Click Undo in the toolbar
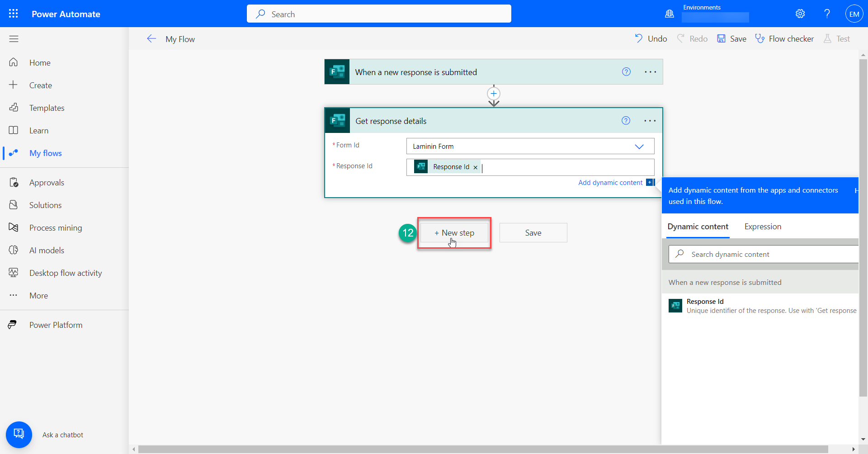 pos(651,39)
